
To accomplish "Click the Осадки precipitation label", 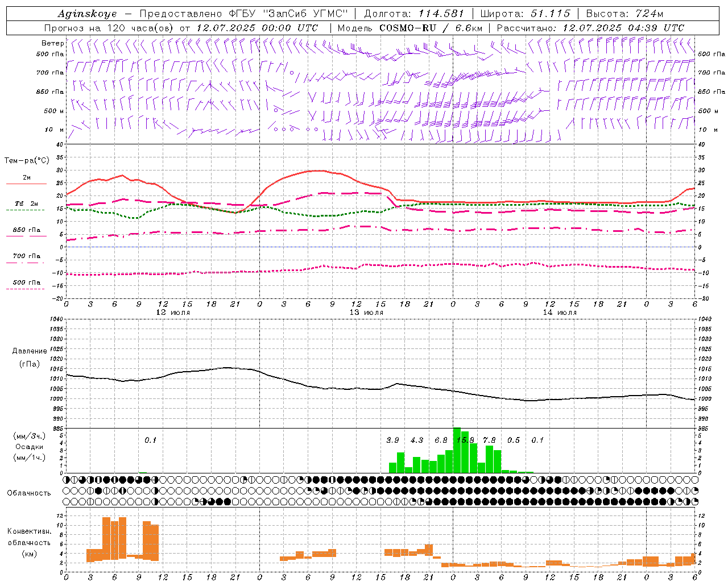I will [30, 447].
